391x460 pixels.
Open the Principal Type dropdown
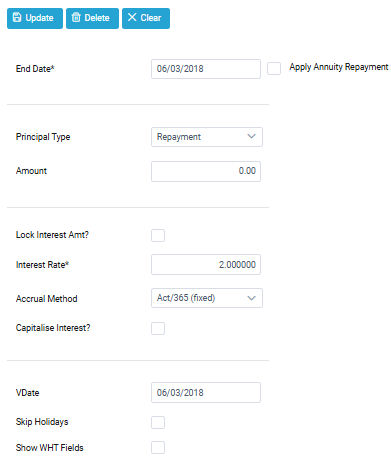207,137
